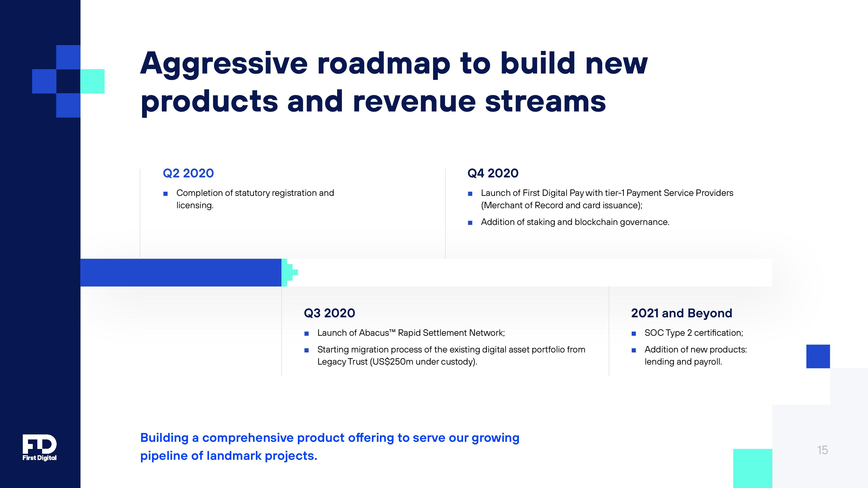This screenshot has height=488, width=868.
Task: Select the 2021 and Beyond heading
Action: click(x=681, y=313)
